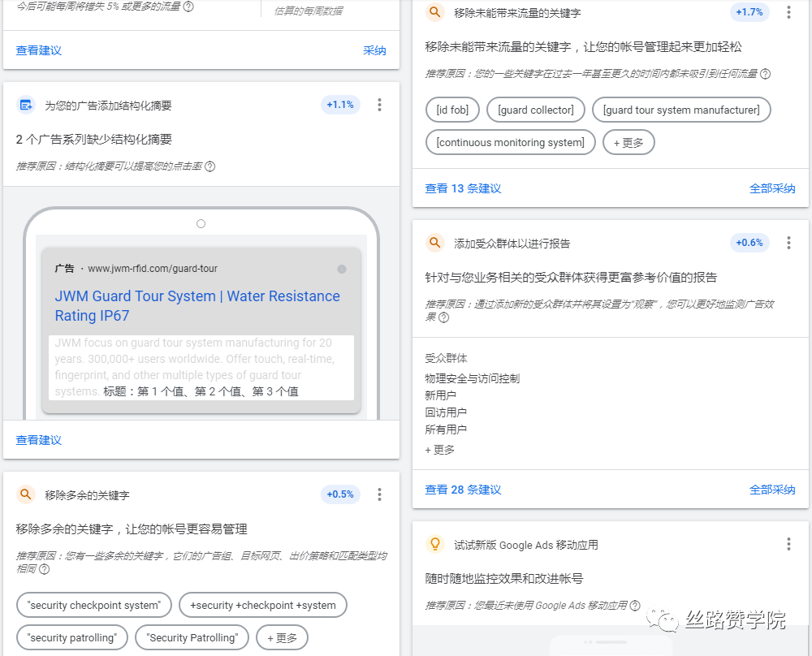
Task: Select the [id fob] keyword chip
Action: [452, 110]
